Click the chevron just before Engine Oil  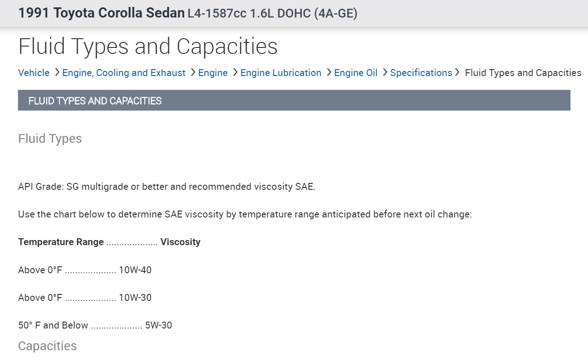[329, 72]
